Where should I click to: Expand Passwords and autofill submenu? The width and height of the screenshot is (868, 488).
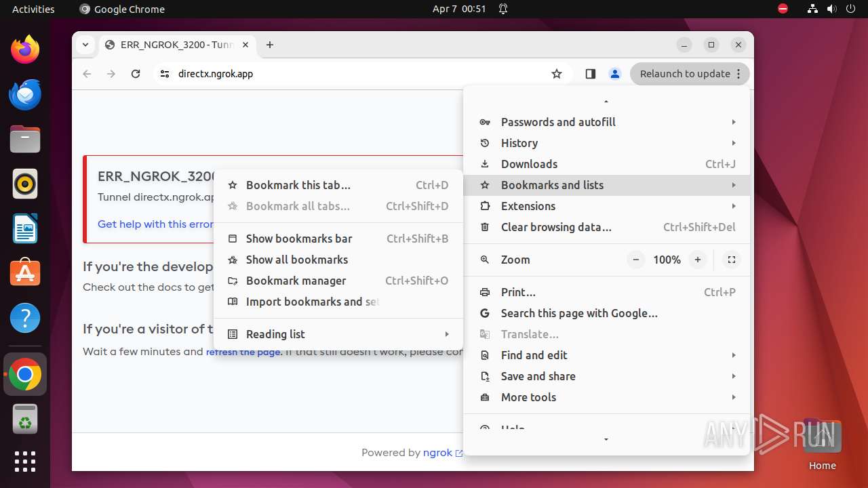coord(734,122)
